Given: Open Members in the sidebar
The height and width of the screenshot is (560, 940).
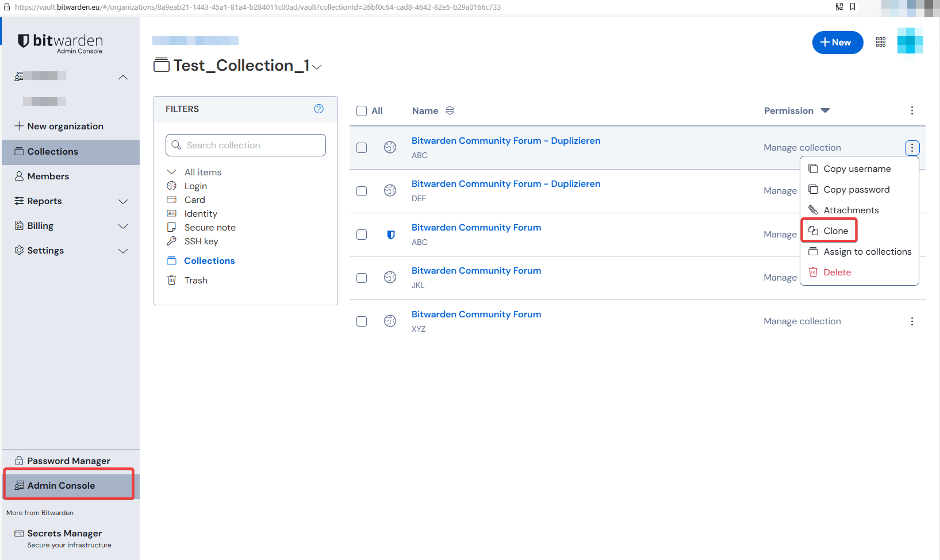Looking at the screenshot, I should pyautogui.click(x=71, y=177).
